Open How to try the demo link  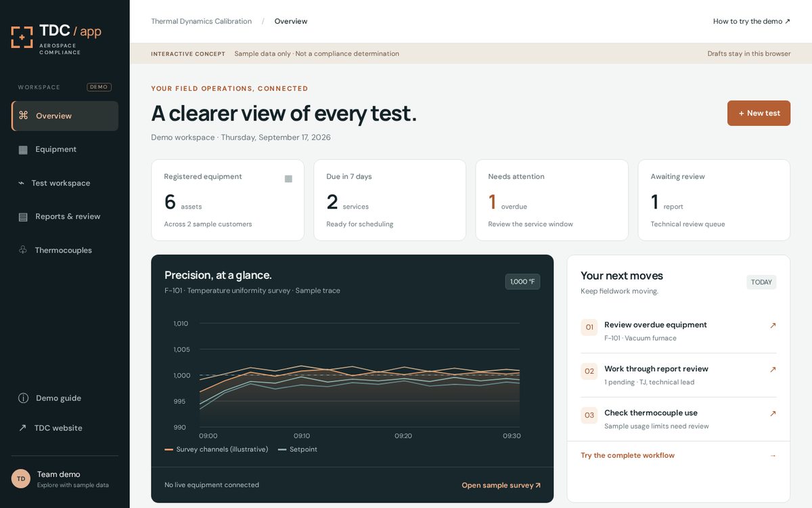[x=752, y=22]
